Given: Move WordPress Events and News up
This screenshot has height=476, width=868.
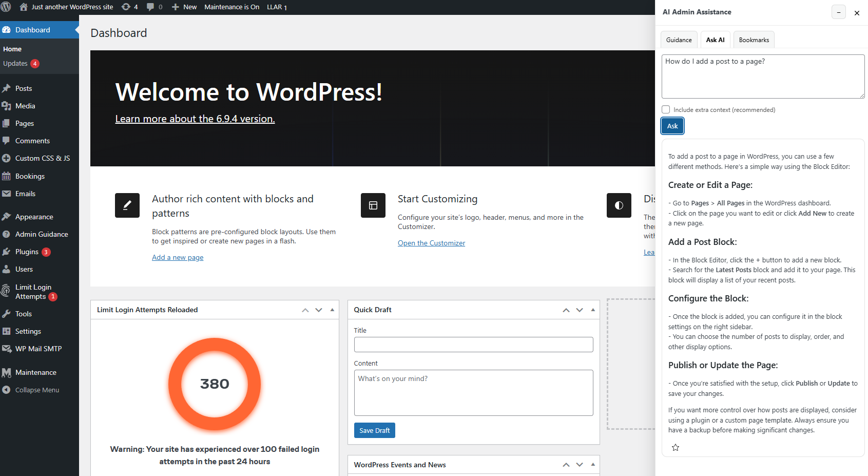Looking at the screenshot, I should tap(566, 465).
